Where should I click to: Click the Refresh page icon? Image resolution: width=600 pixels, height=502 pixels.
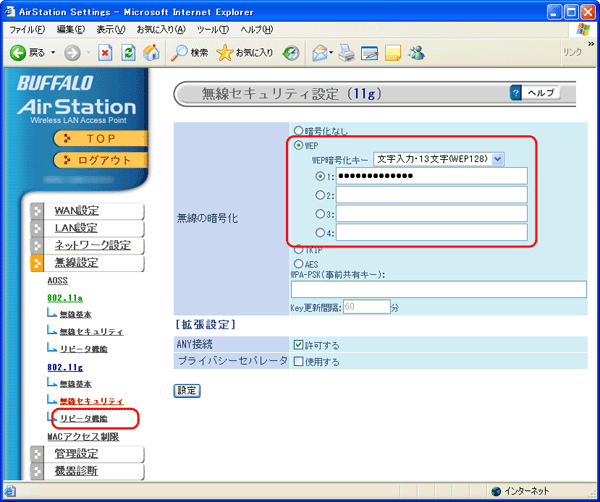[126, 52]
